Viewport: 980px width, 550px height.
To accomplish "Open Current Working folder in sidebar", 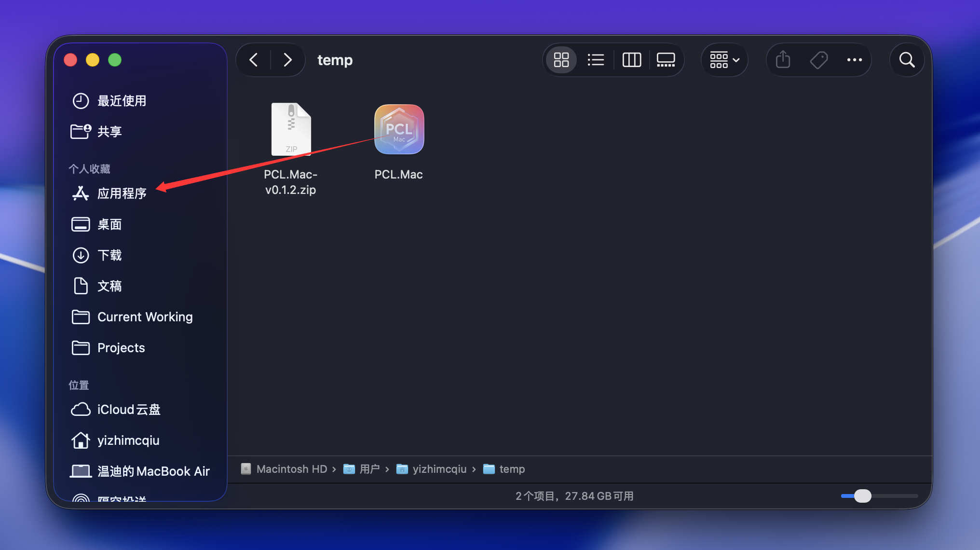I will [145, 317].
